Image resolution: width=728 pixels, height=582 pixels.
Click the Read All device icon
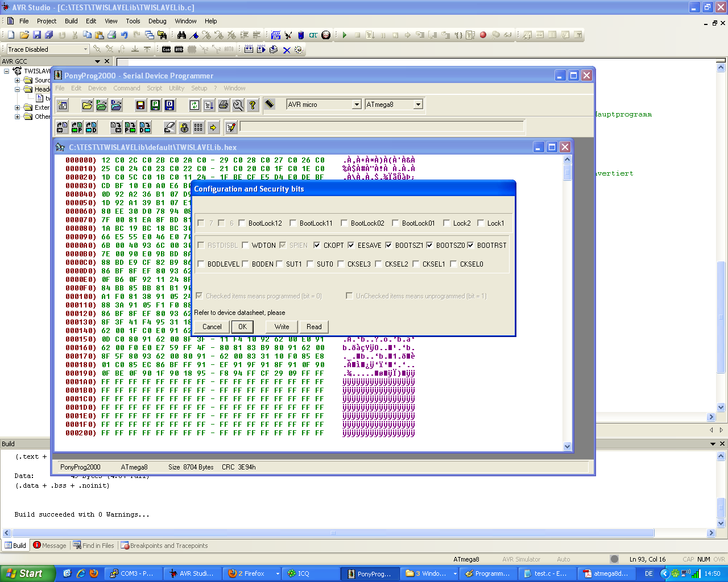62,127
